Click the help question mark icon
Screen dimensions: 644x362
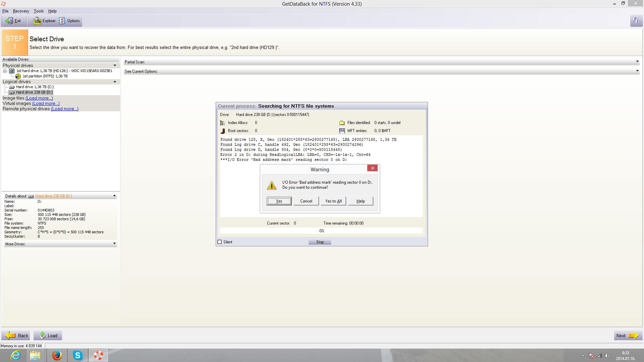pyautogui.click(x=636, y=21)
